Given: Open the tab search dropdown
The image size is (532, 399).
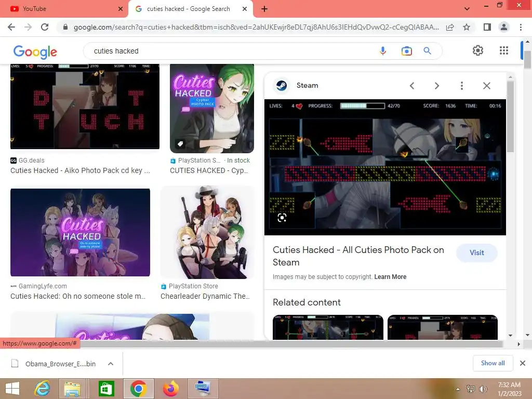Looking at the screenshot, I should click(x=467, y=9).
